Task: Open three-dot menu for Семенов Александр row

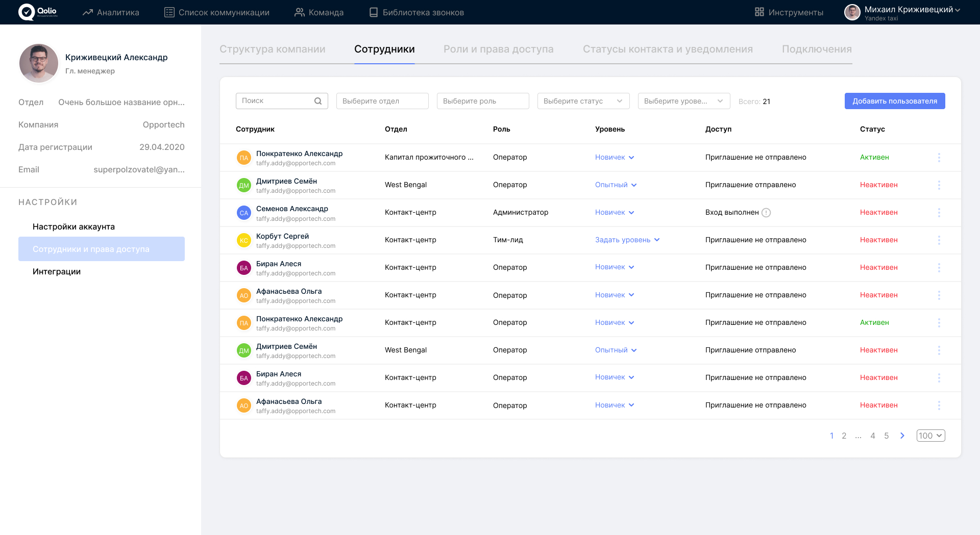Action: [x=939, y=213]
